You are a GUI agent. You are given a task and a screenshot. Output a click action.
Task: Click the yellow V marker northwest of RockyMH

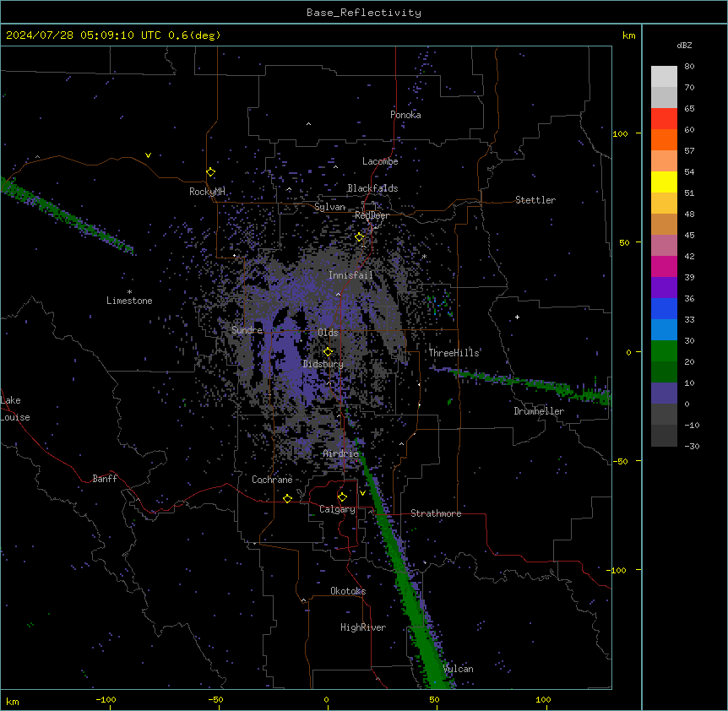148,155
